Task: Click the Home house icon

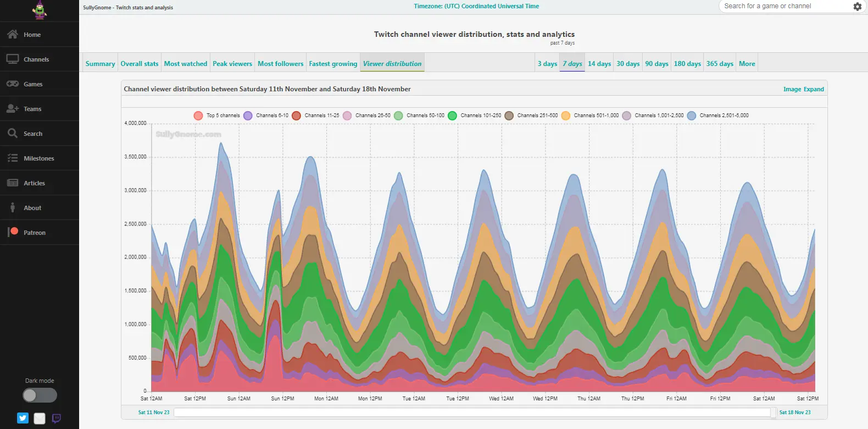Action: coord(13,35)
